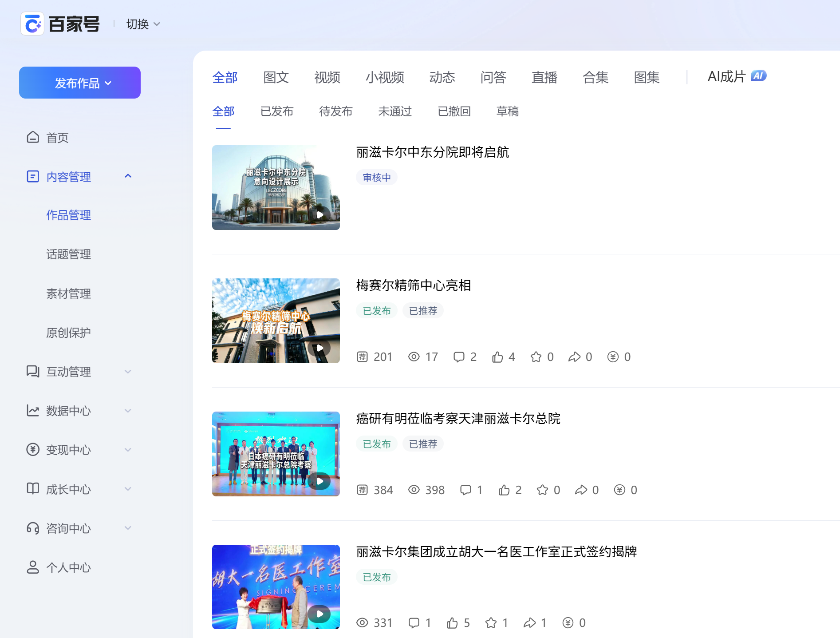840x638 pixels.
Task: Click the thumbs-up icon for 梅赛尔精筛中心亮相
Action: (497, 357)
